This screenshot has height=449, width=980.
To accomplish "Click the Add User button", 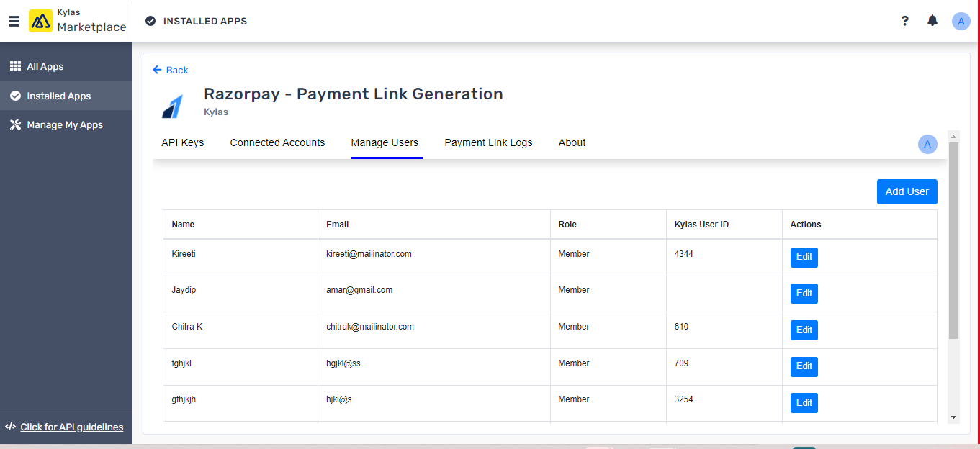I will coord(907,191).
